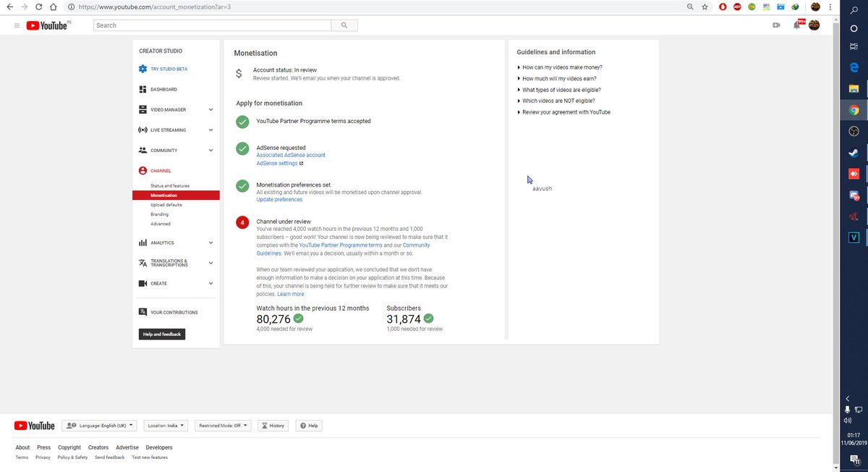Open the Chrome three-dot menu
The height and width of the screenshot is (472, 868).
[830, 7]
